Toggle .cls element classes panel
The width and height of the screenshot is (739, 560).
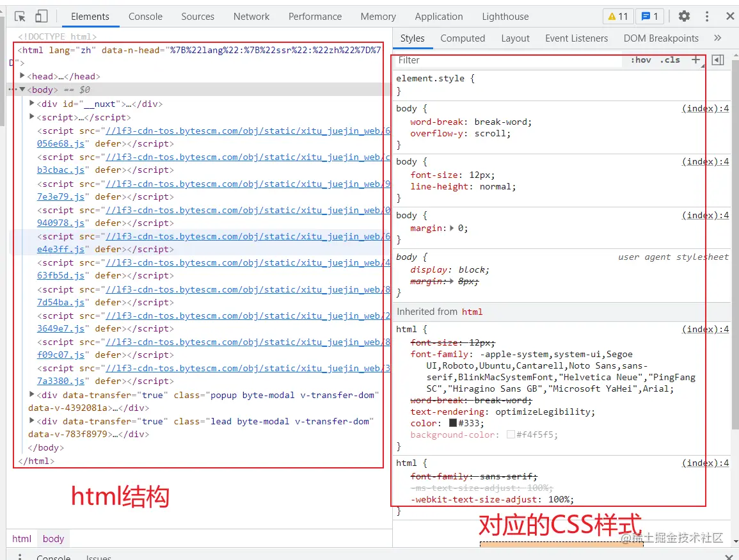670,60
